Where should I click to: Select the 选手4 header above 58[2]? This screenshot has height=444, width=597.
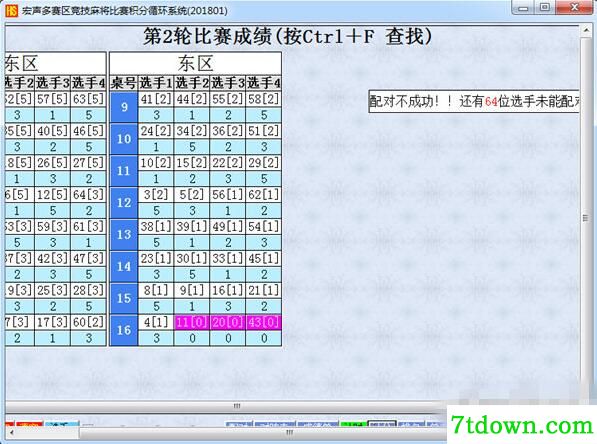pyautogui.click(x=263, y=83)
